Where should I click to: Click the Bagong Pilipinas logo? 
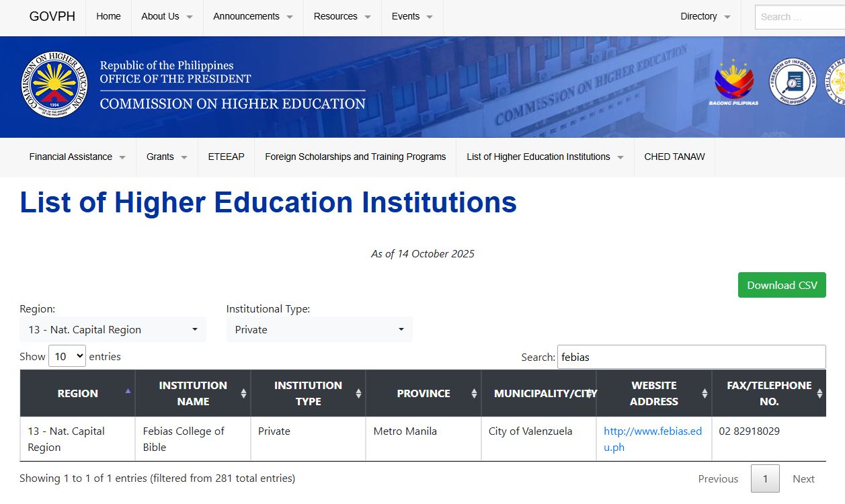[x=733, y=83]
